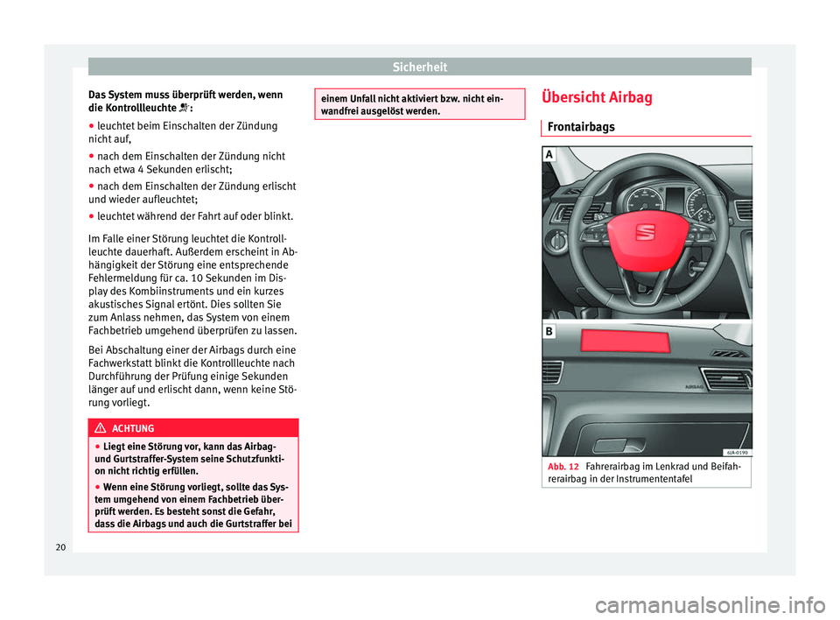Click text 'nach etwa 4 Sekunden erlischt;'
This screenshot has height=620, width=840.
point(160,170)
